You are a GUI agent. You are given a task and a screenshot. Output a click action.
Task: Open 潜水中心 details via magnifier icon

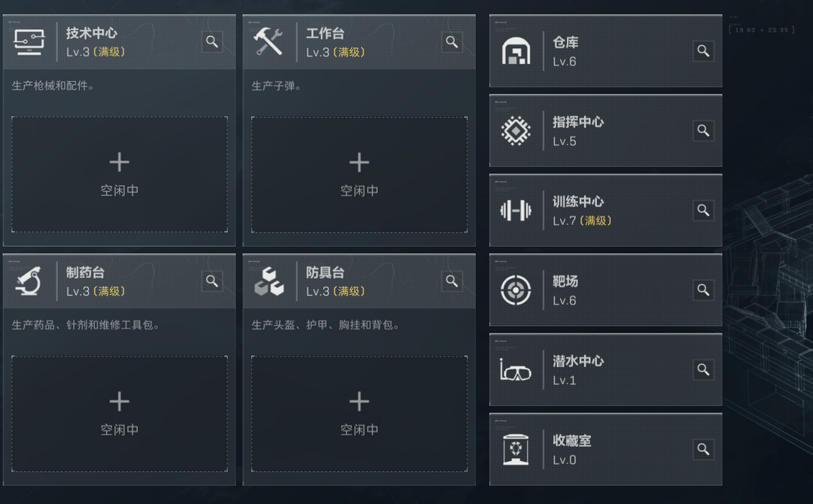coord(703,370)
